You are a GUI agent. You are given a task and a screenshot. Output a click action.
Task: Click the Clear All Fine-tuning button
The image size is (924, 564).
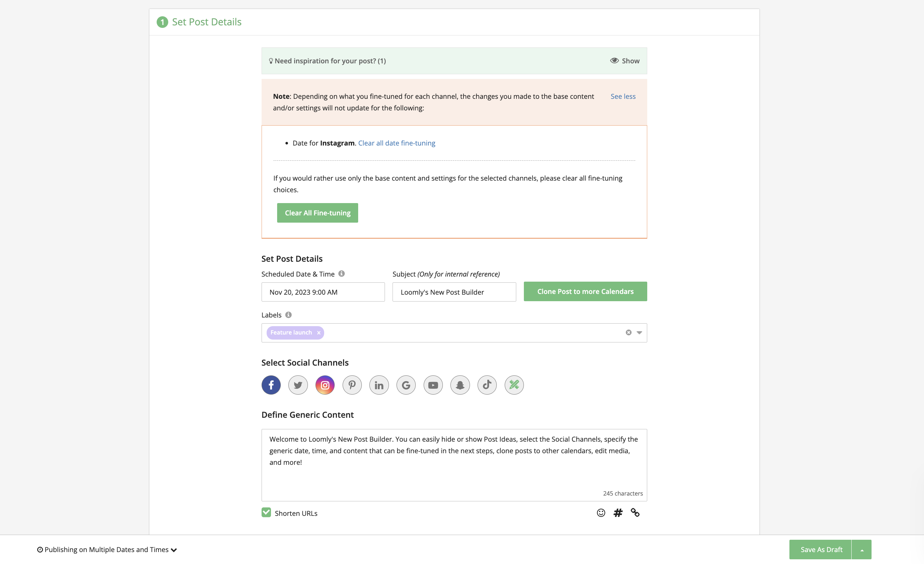point(318,213)
